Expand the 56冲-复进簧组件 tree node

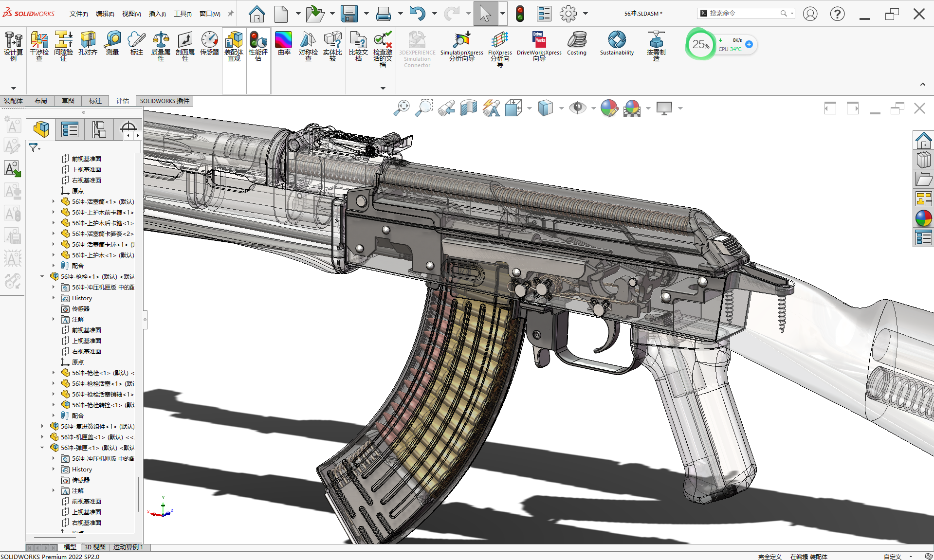[42, 426]
